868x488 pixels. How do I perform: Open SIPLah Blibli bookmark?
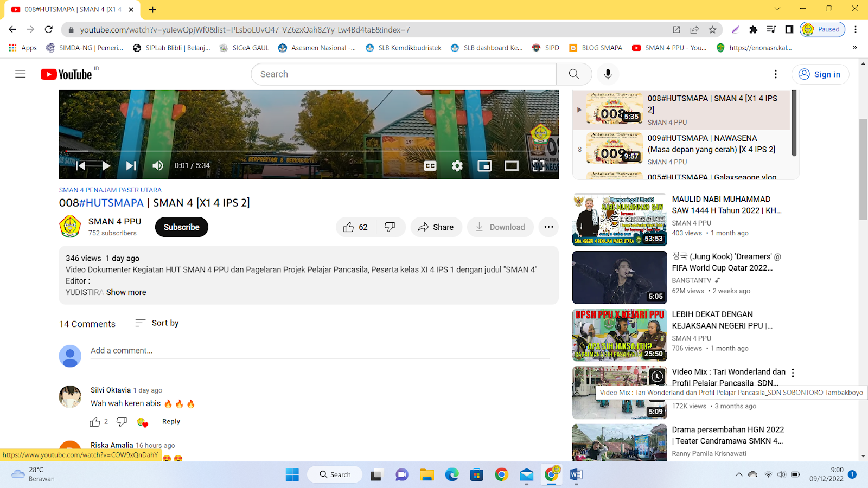tap(171, 48)
